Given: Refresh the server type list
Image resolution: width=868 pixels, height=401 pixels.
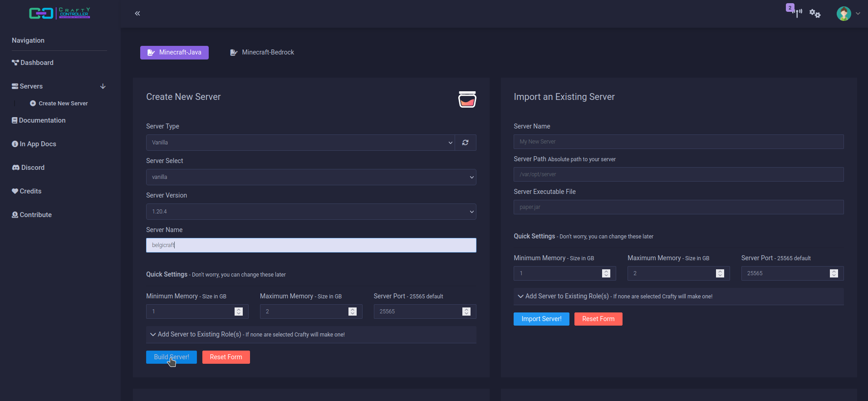Looking at the screenshot, I should (466, 143).
